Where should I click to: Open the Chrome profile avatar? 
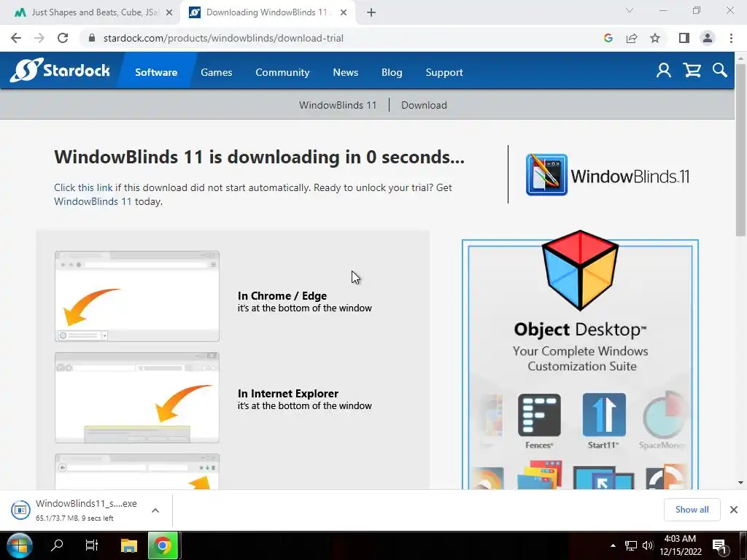(708, 38)
